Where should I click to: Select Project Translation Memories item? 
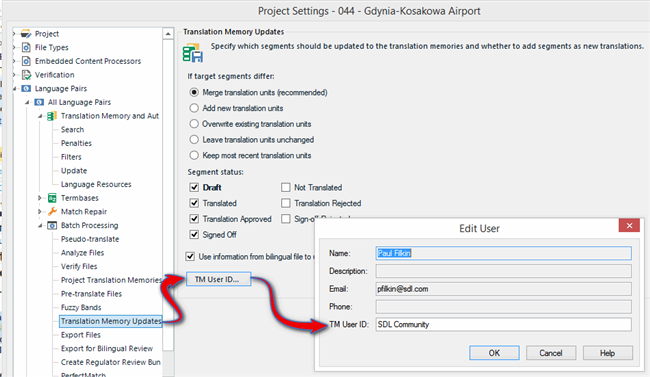tap(111, 280)
